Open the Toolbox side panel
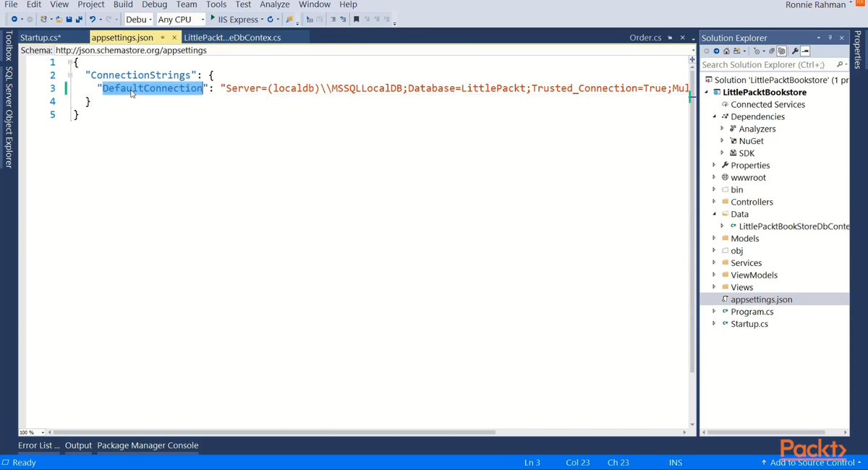 click(9, 46)
